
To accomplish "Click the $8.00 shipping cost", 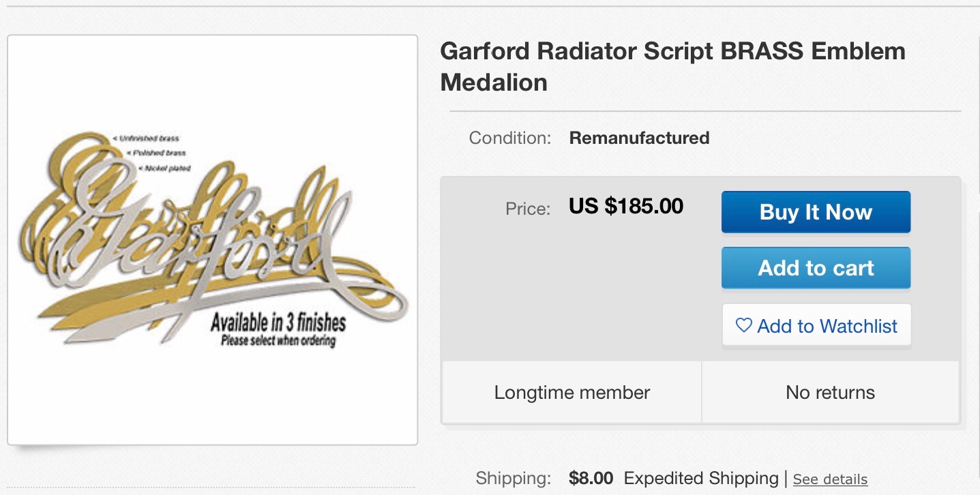I will (591, 478).
